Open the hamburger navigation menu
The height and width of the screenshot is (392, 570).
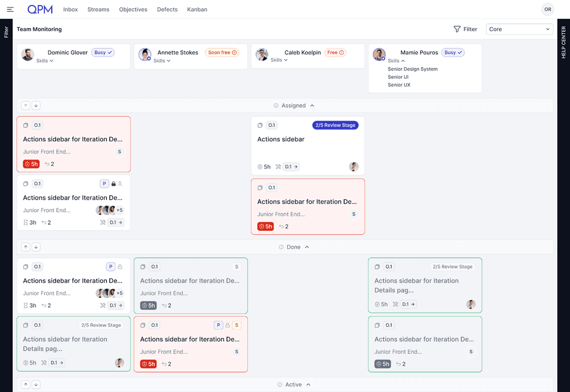click(x=10, y=9)
